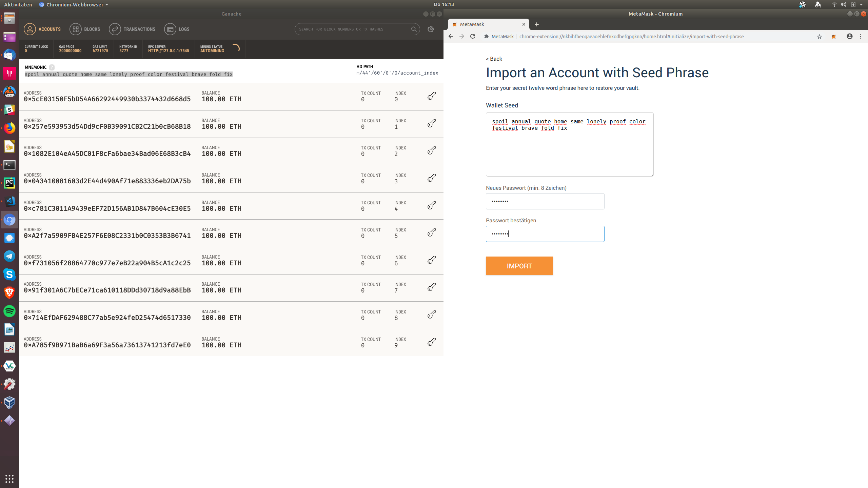
Task: Open Spotify from the dock
Action: (x=9, y=311)
